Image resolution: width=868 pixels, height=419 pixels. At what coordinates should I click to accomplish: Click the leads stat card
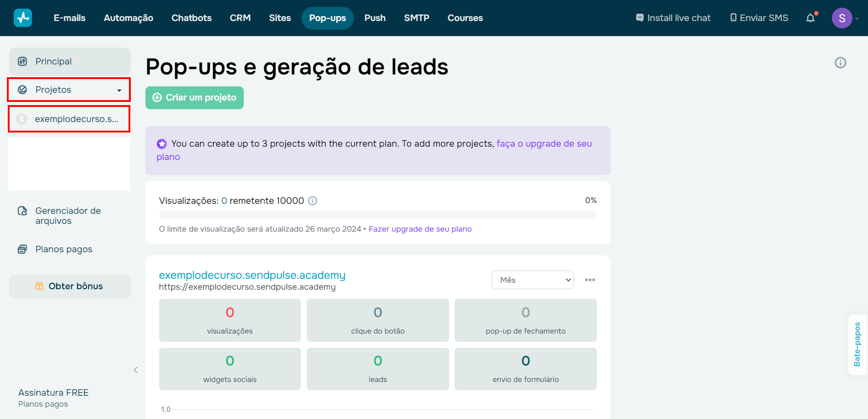coord(378,369)
